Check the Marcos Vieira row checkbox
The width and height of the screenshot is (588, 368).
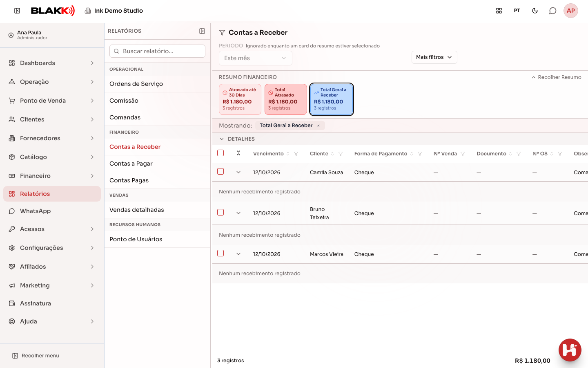coord(220,253)
